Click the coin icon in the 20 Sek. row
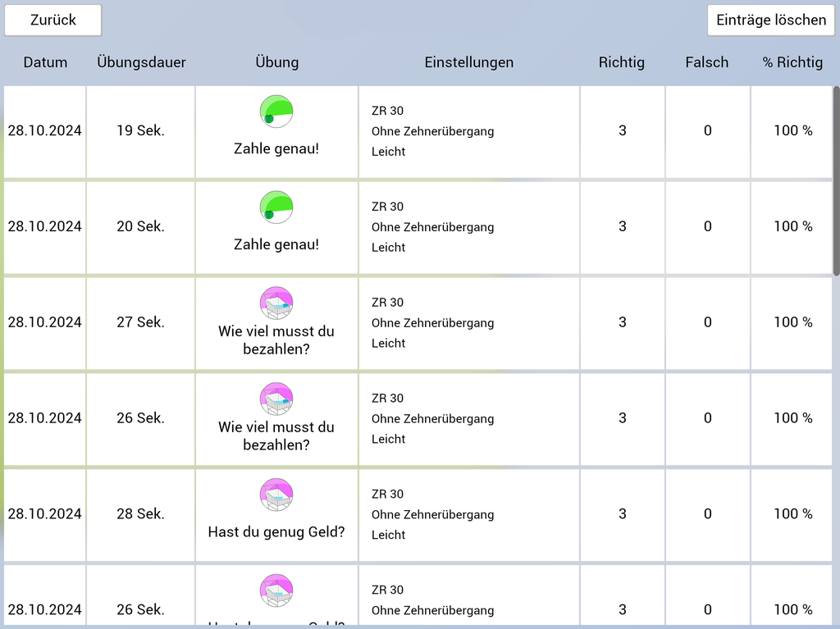The height and width of the screenshot is (629, 840). pyautogui.click(x=276, y=207)
